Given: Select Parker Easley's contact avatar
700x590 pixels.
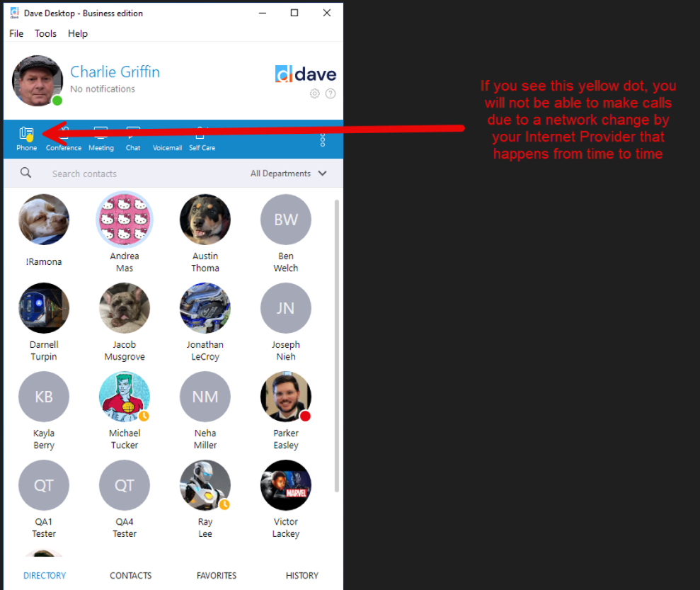Looking at the screenshot, I should click(x=286, y=397).
